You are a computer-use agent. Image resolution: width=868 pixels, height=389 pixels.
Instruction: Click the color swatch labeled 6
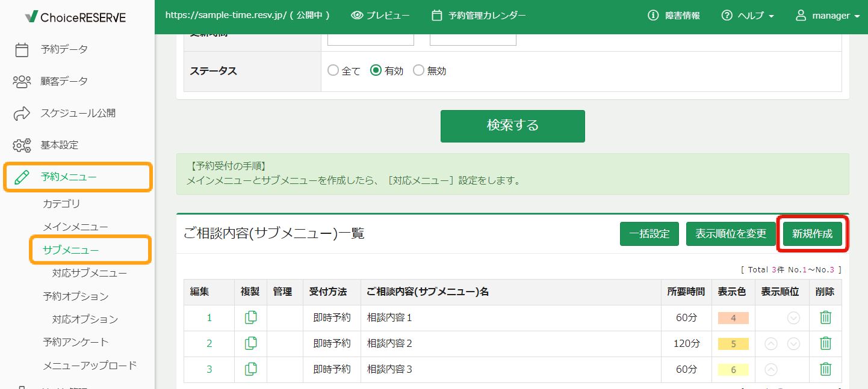733,370
